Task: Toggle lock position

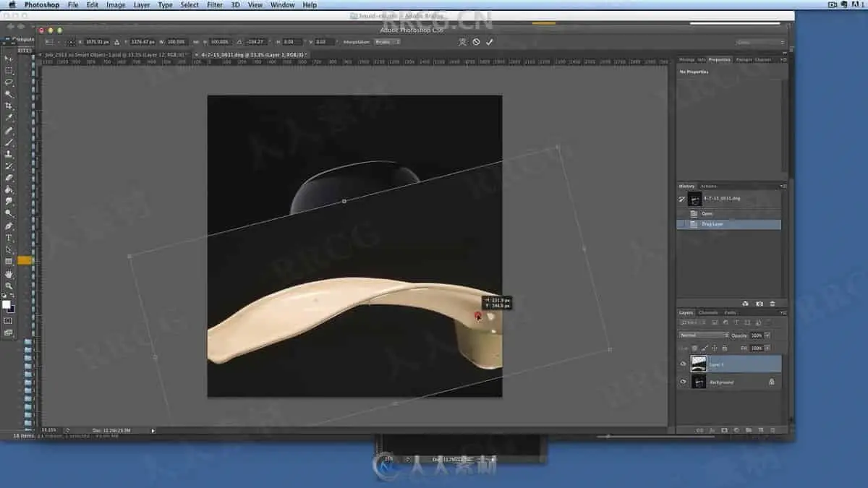Action: (714, 348)
